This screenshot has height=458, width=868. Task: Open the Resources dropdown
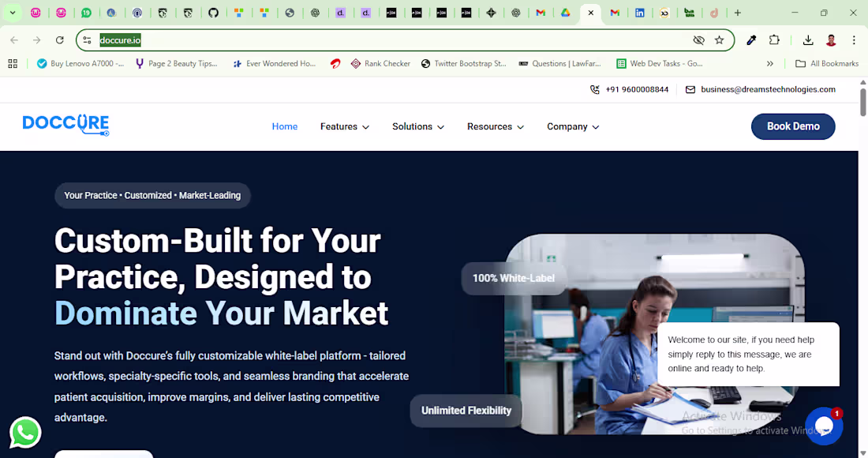coord(496,126)
